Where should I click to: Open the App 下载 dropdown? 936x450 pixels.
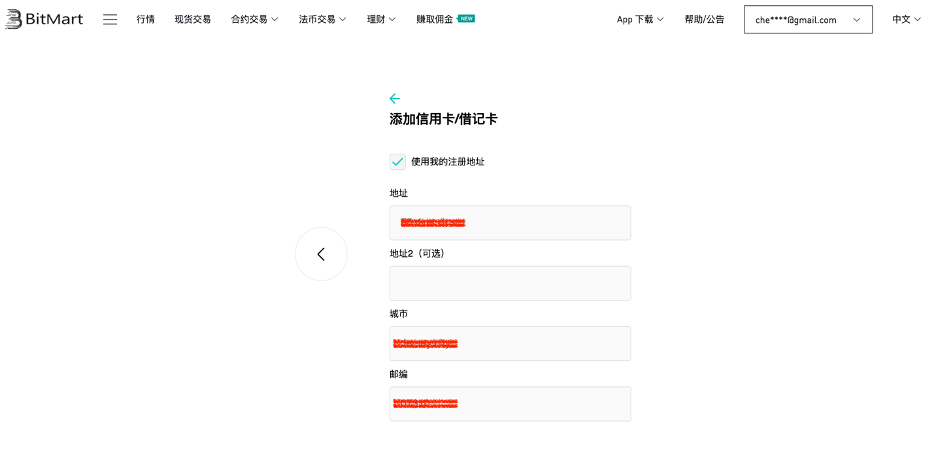pyautogui.click(x=640, y=19)
